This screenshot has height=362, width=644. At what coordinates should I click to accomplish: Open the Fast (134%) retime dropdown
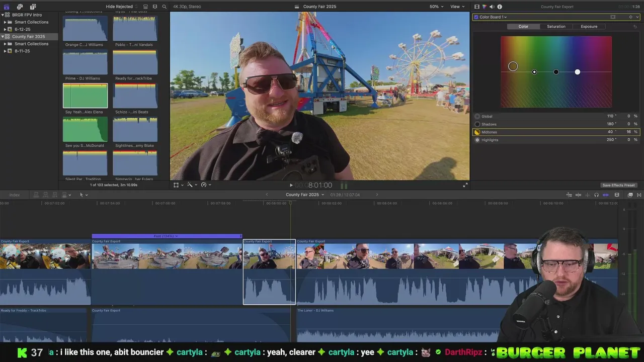[x=166, y=236]
